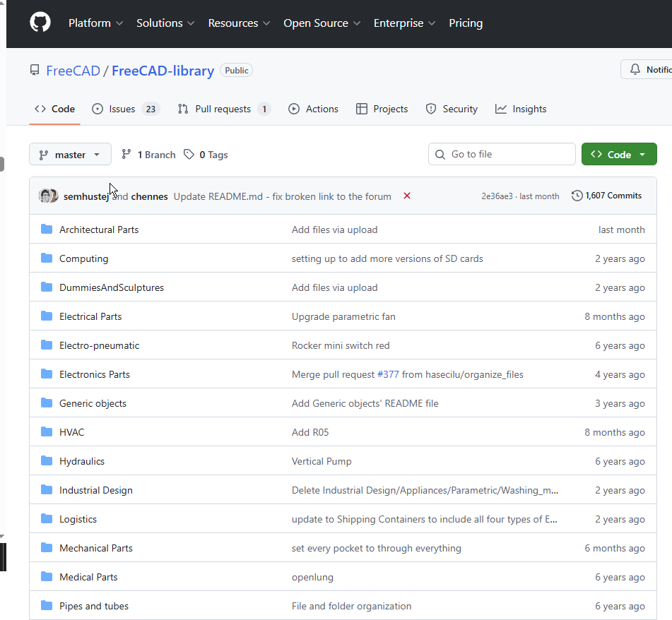Click the failed status X icon
The height and width of the screenshot is (620, 672).
(407, 196)
